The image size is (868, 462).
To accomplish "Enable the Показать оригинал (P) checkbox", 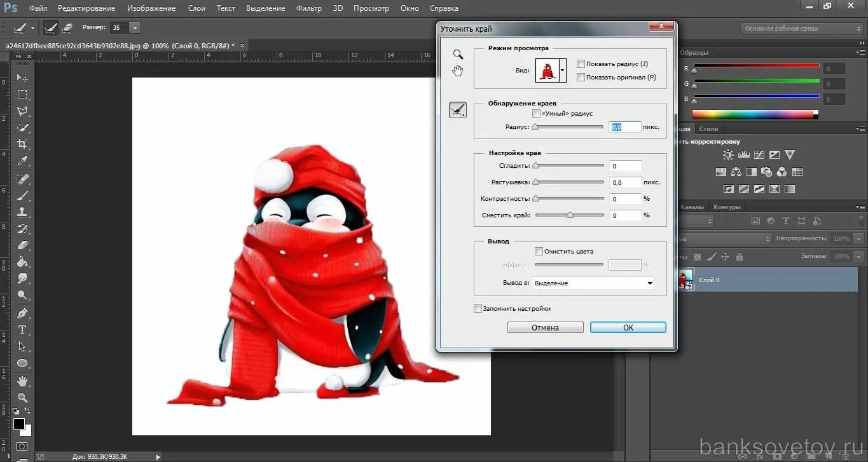I will pos(581,77).
